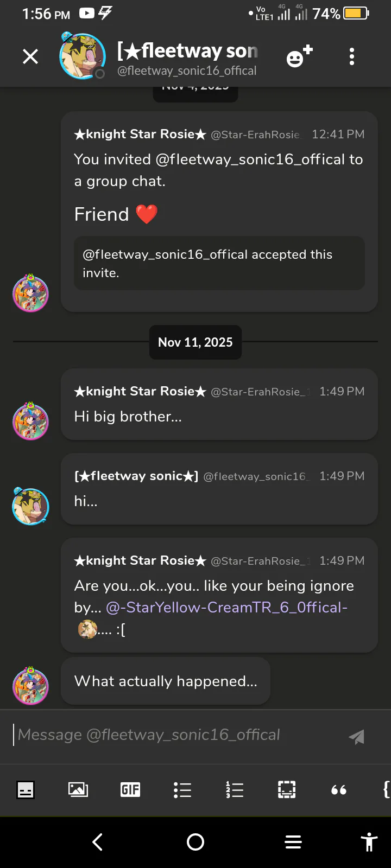Insert a bulleted list
Screen dimensions: 391x868
(182, 790)
